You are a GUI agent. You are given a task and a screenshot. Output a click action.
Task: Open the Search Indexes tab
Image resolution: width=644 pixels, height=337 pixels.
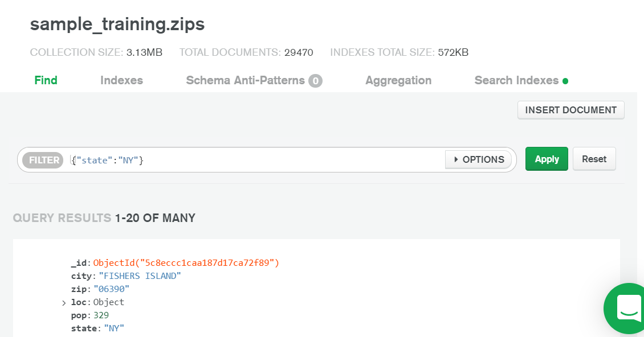click(516, 80)
